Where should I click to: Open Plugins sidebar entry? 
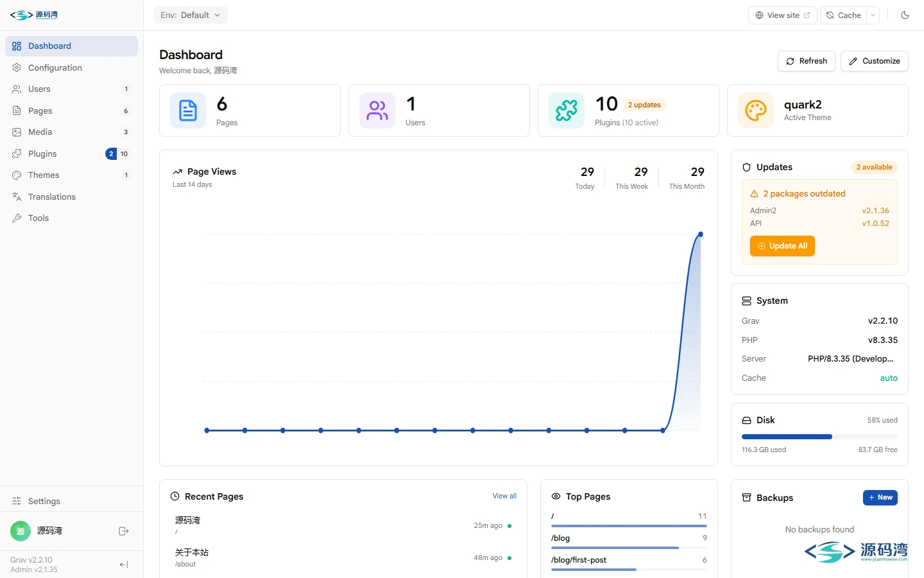coord(71,153)
